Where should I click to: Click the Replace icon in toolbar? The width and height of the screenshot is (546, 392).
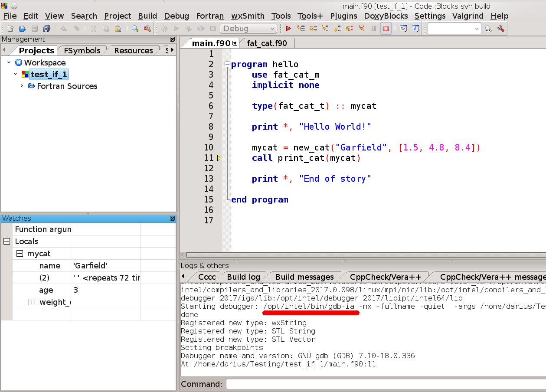147,29
